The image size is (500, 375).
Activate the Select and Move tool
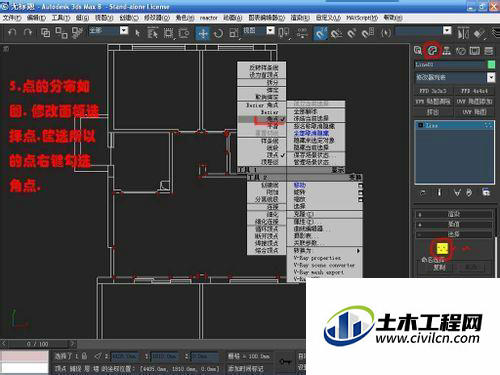point(203,33)
